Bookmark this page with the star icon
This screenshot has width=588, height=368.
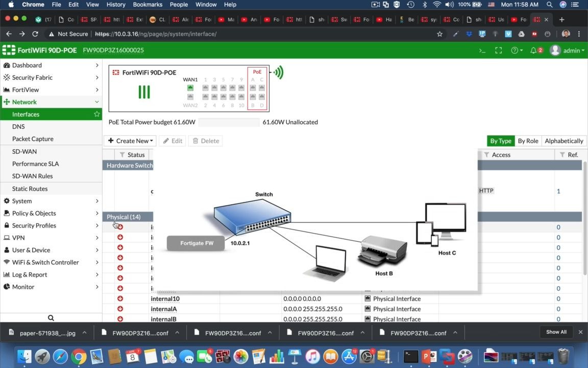(x=439, y=34)
